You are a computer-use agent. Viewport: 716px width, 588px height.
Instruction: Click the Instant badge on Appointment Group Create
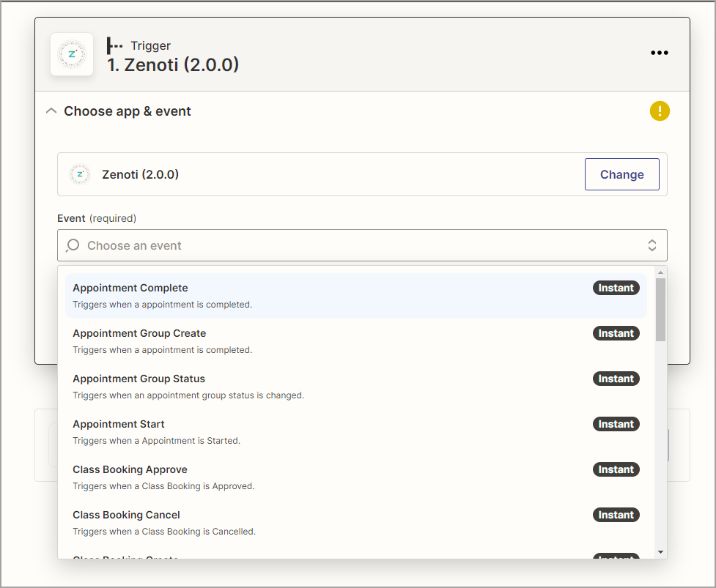tap(616, 333)
